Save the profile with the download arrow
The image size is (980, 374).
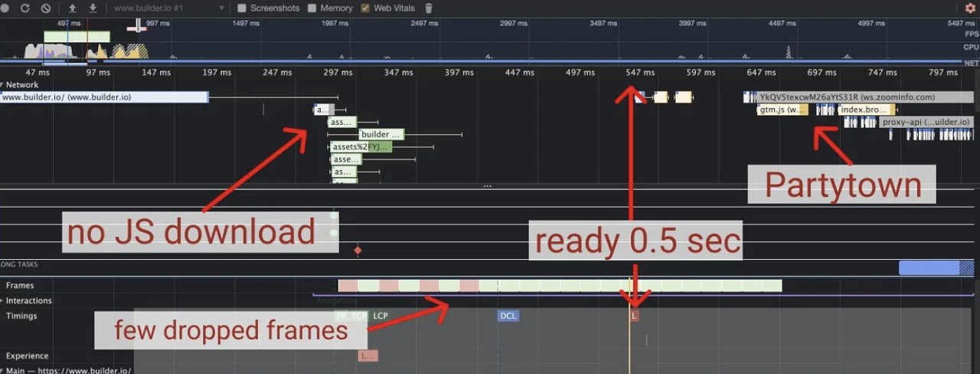click(x=93, y=8)
